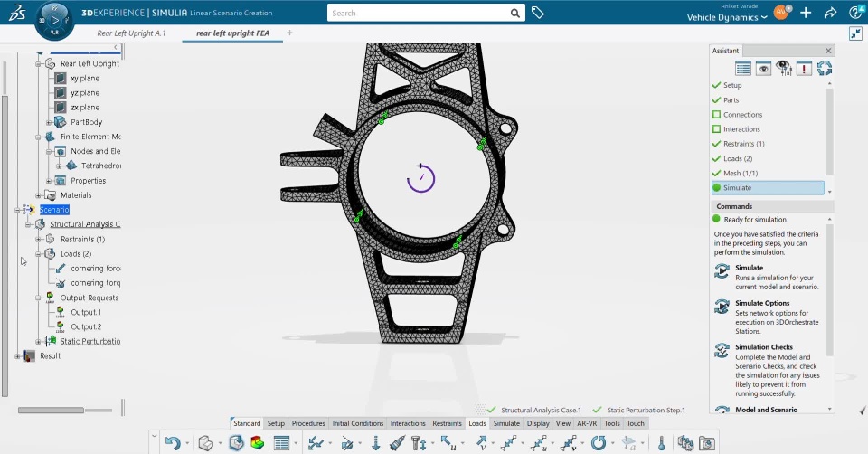Click the Simulate Options command text
Screen dimensions: 868x454
[x=762, y=303]
